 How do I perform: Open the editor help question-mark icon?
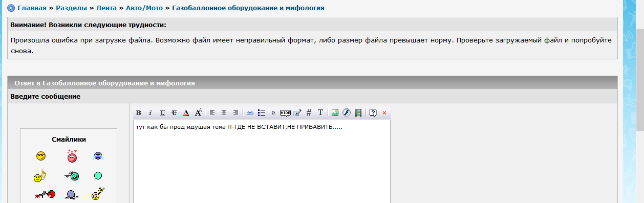click(373, 112)
